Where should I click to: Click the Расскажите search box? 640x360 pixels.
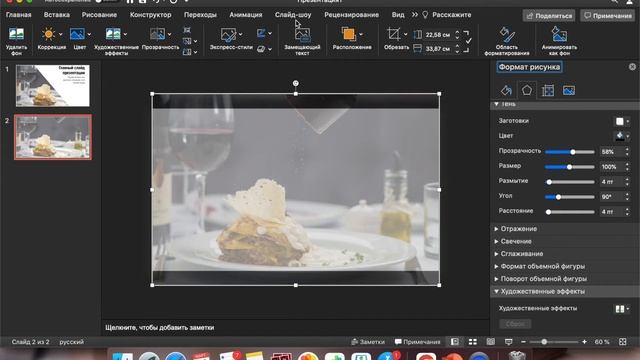447,15
